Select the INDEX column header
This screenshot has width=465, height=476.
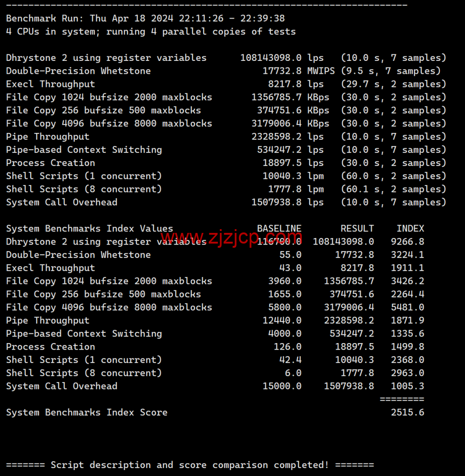[411, 228]
